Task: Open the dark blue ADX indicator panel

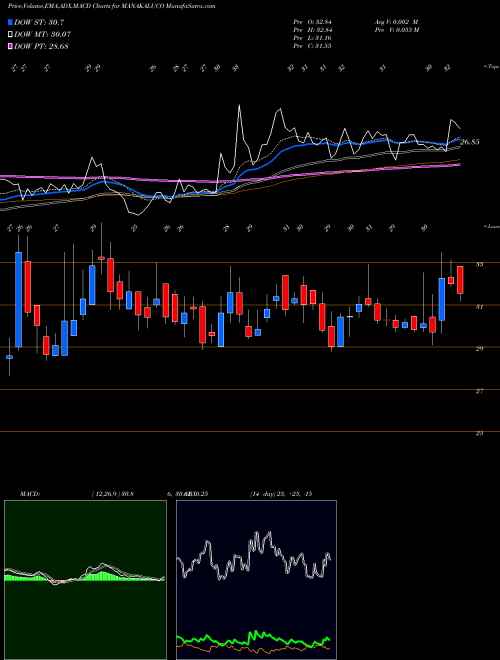Action: coord(256,580)
